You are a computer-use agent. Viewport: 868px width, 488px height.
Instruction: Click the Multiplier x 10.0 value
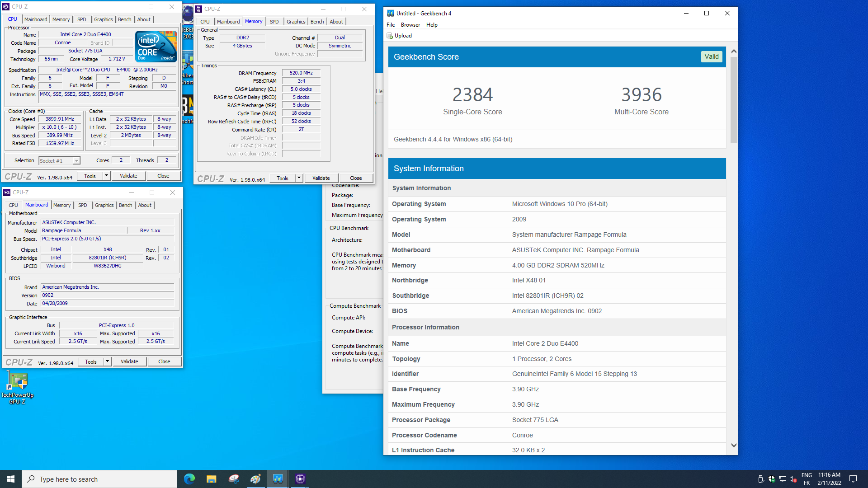coord(60,127)
